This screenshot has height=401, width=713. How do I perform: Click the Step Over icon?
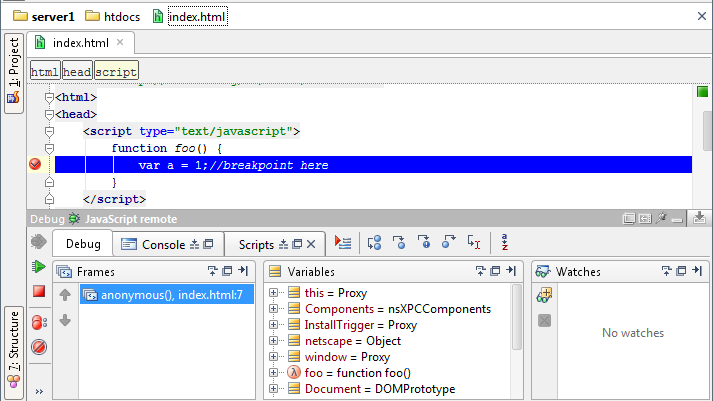click(x=375, y=243)
